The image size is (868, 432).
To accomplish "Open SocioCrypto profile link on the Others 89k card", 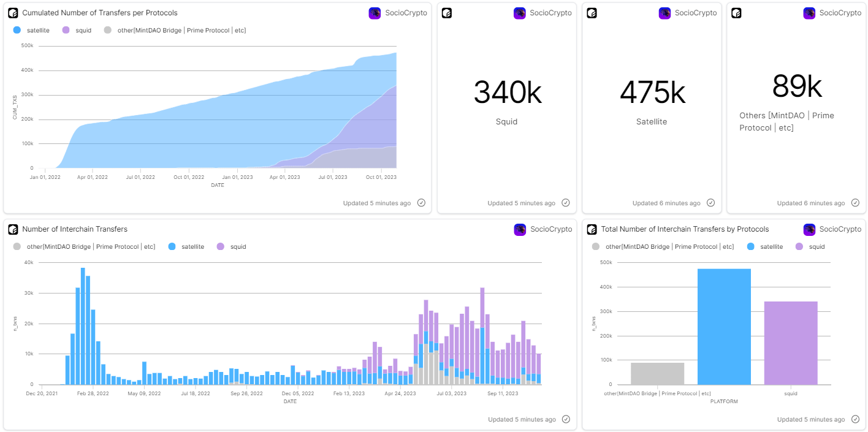I will pos(840,13).
